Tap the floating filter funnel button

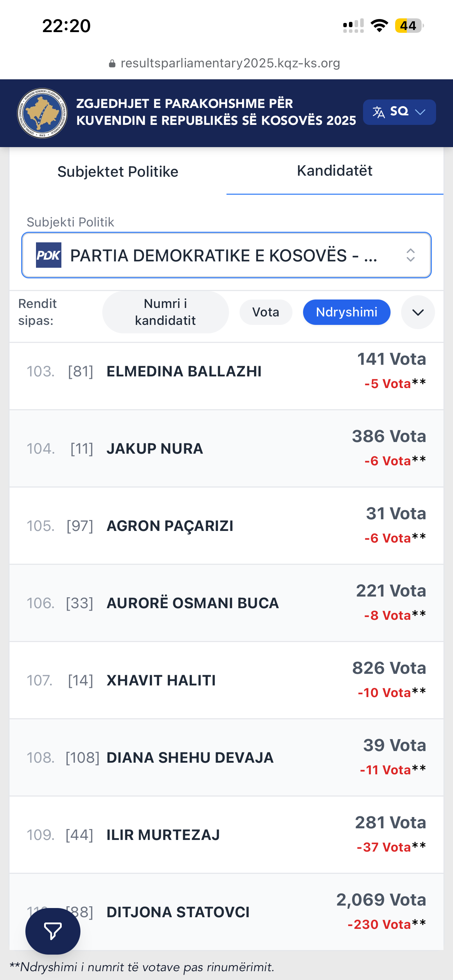pos(53,931)
